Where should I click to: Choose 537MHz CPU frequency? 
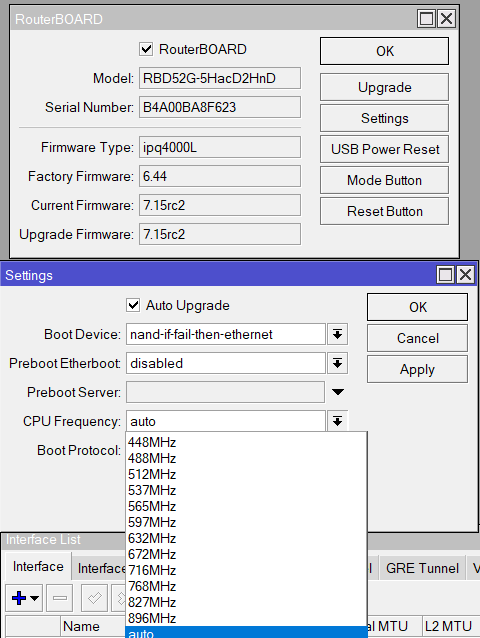(x=246, y=490)
